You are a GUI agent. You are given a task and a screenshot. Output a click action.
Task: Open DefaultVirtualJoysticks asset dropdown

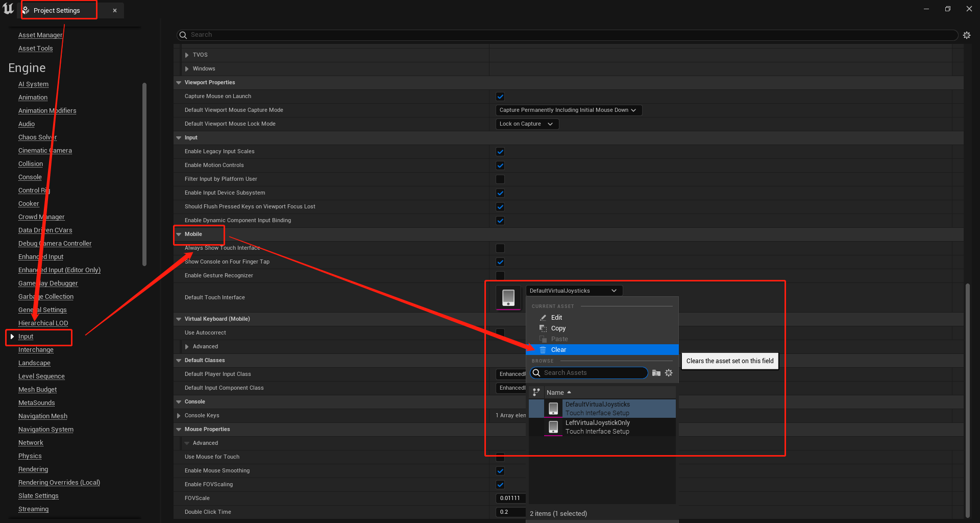tap(574, 291)
